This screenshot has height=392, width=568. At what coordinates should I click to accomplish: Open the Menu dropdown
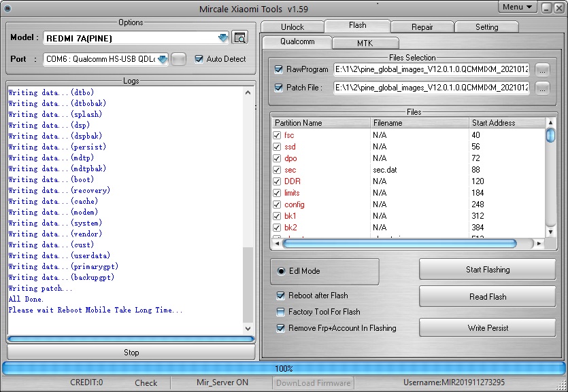(x=517, y=7)
